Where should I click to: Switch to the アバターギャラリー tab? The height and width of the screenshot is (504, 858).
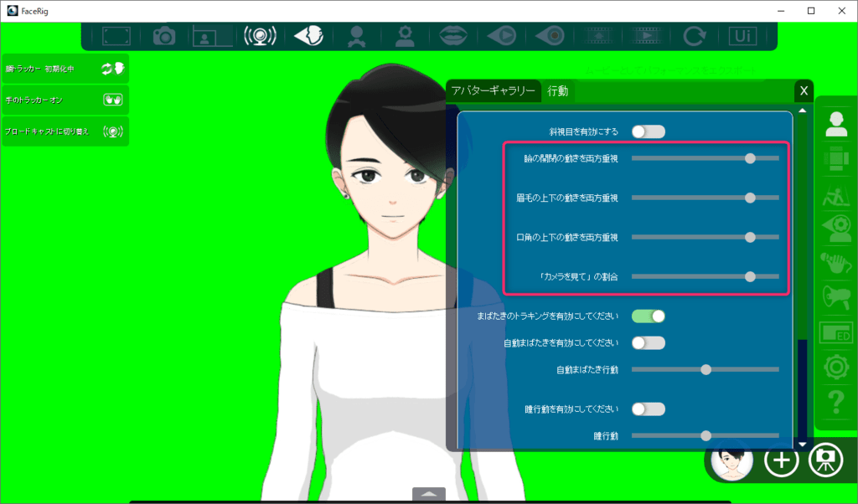point(494,91)
